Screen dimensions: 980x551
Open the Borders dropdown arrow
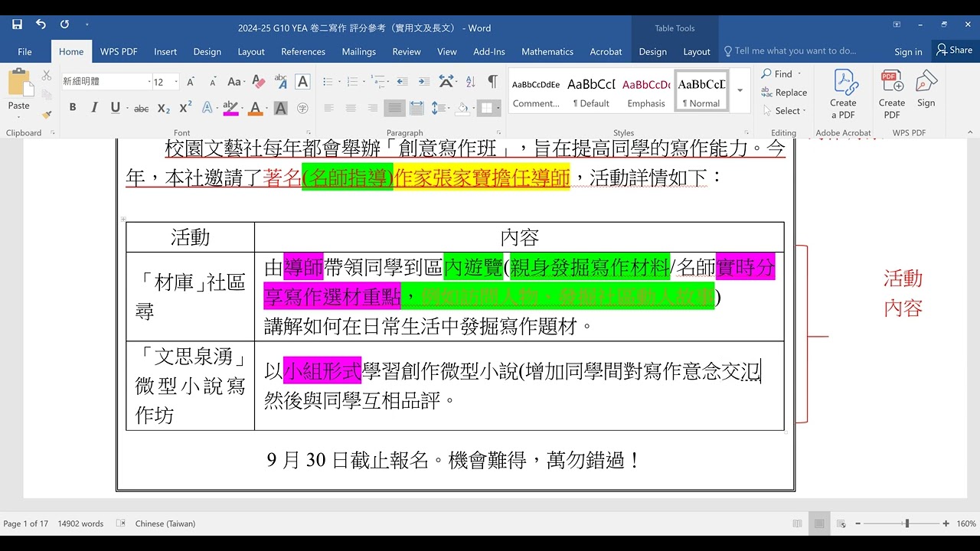click(x=498, y=108)
